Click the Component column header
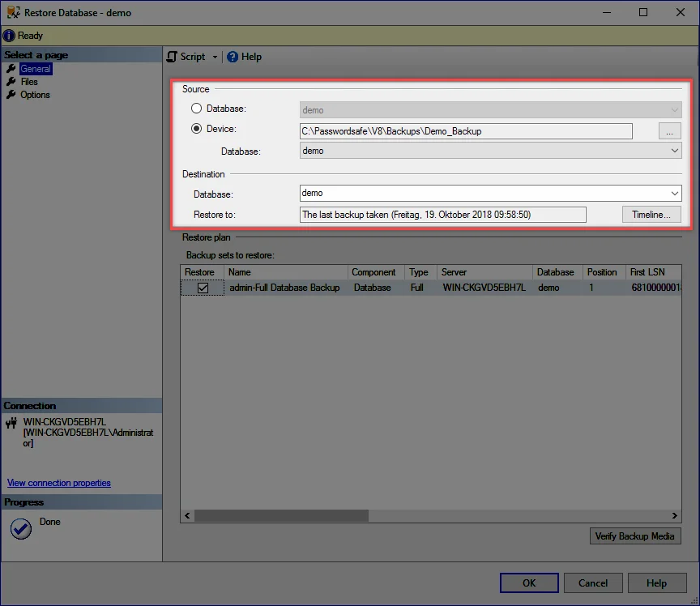This screenshot has width=700, height=606. pos(377,272)
